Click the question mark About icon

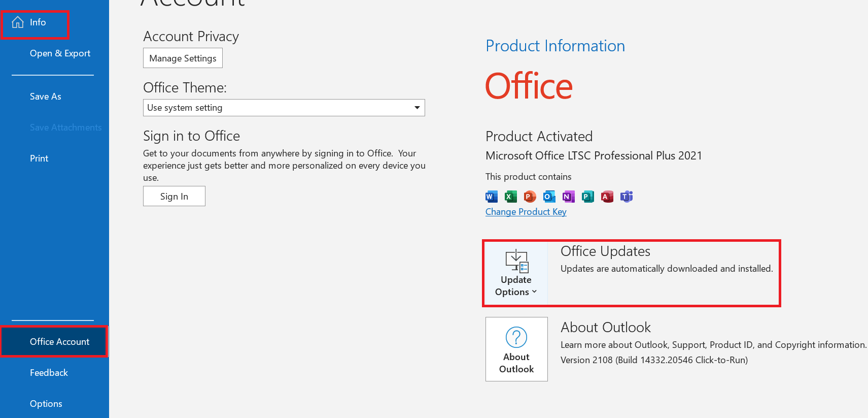coord(516,337)
